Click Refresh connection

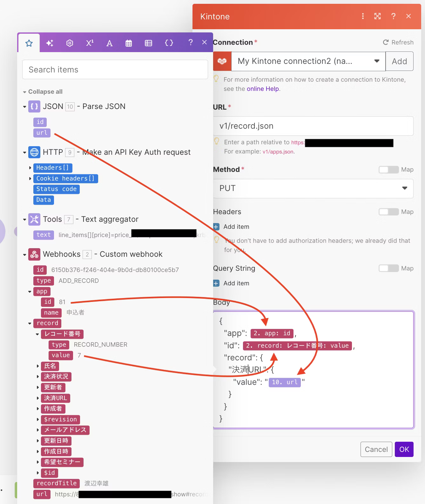pyautogui.click(x=398, y=42)
